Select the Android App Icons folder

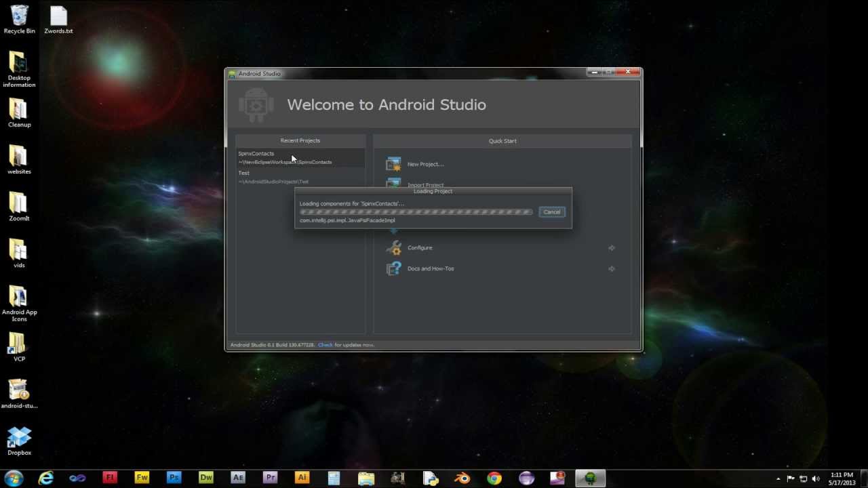click(19, 304)
